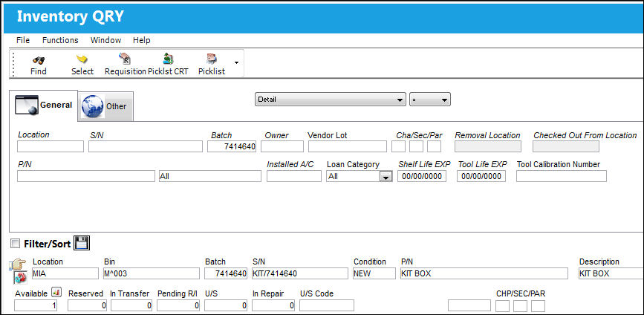Click the Picklst CRT toolbar icon
Screen dimensions: 644x315
pyautogui.click(x=168, y=59)
